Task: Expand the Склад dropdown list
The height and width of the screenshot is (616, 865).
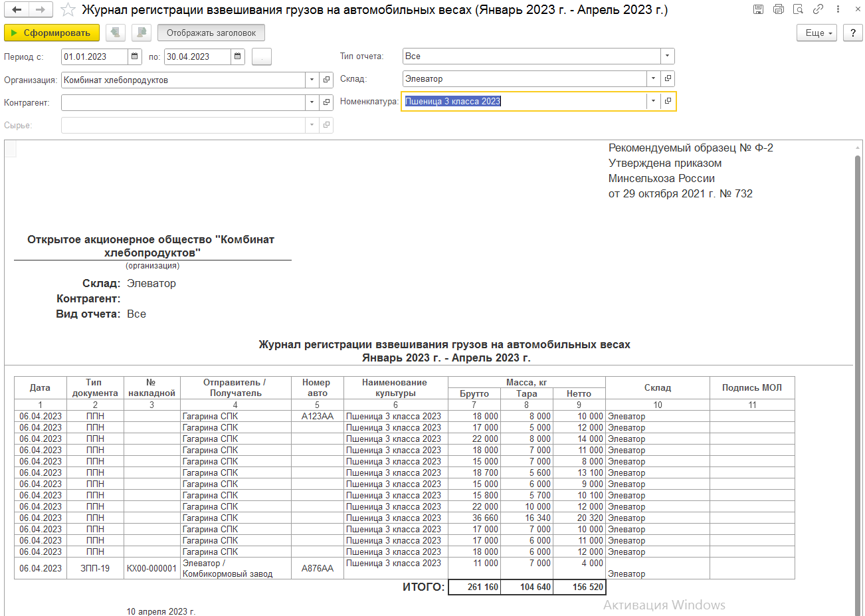Action: [x=653, y=78]
